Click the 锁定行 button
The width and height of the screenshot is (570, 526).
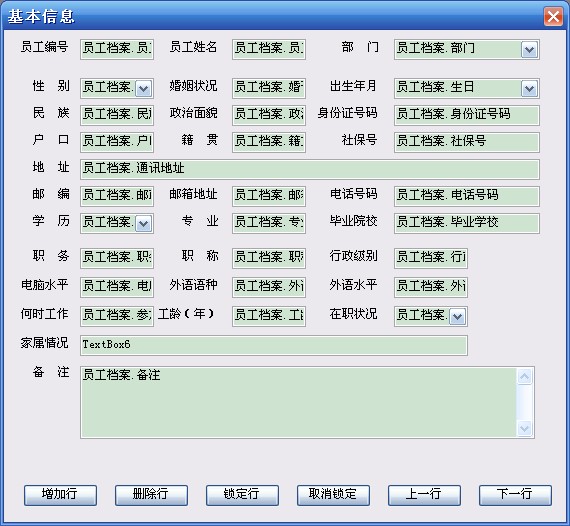coord(242,495)
